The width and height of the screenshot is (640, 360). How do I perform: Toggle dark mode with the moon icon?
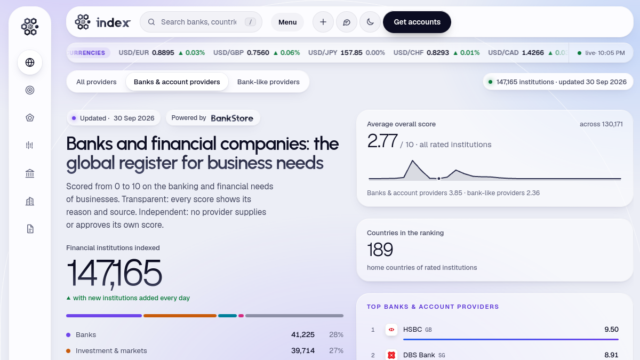point(370,22)
